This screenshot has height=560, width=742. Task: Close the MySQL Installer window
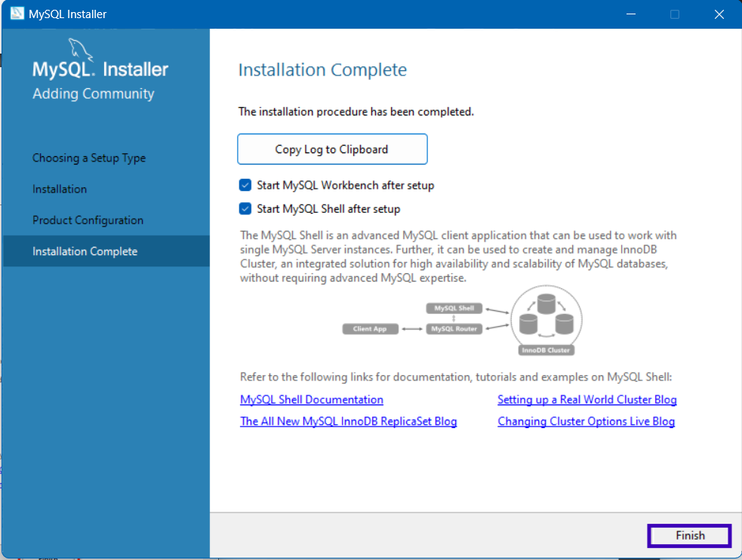click(x=719, y=14)
